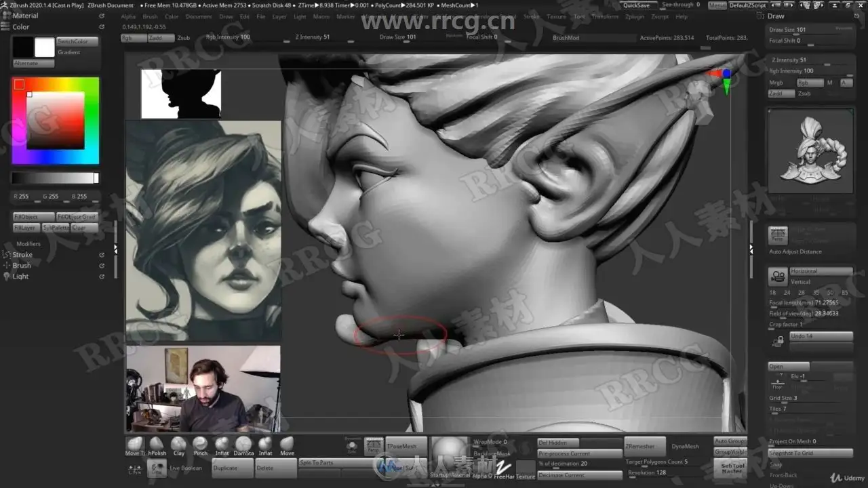Collapse the Color palette section
The height and width of the screenshot is (488, 868).
click(x=21, y=27)
